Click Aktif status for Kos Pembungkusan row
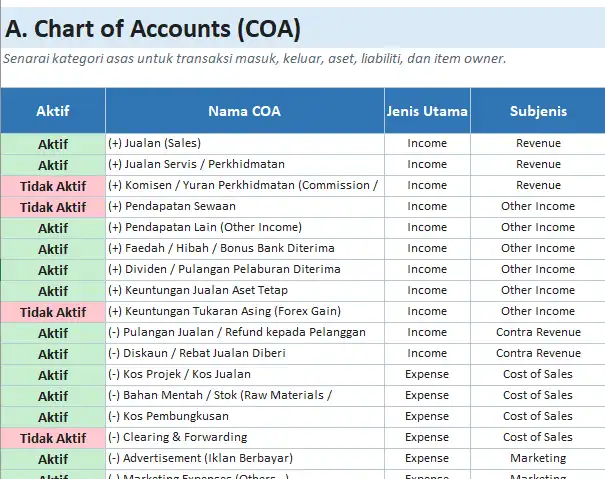The height and width of the screenshot is (479, 605). click(53, 416)
